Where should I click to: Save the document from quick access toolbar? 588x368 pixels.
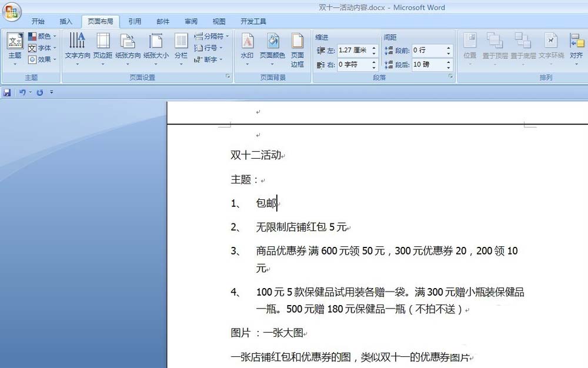pyautogui.click(x=7, y=92)
